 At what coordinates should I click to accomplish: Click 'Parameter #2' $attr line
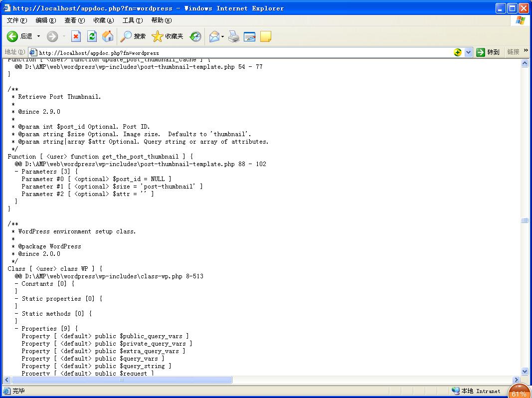(x=88, y=194)
